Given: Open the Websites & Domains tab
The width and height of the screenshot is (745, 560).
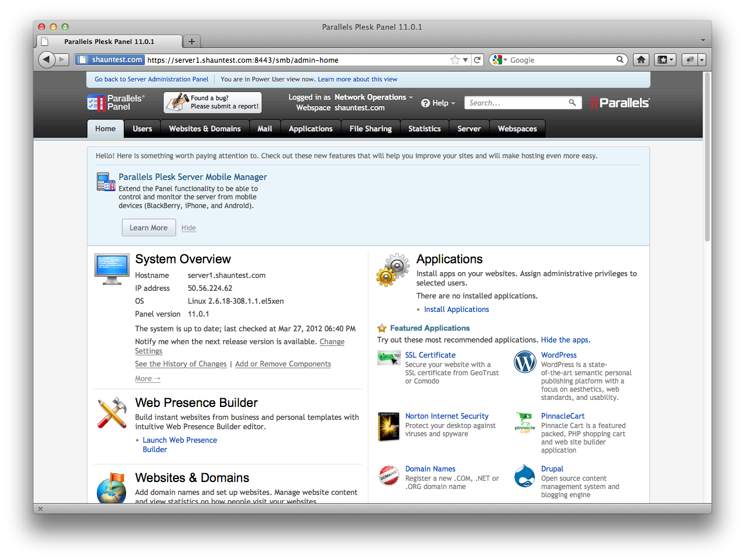Looking at the screenshot, I should tap(205, 129).
